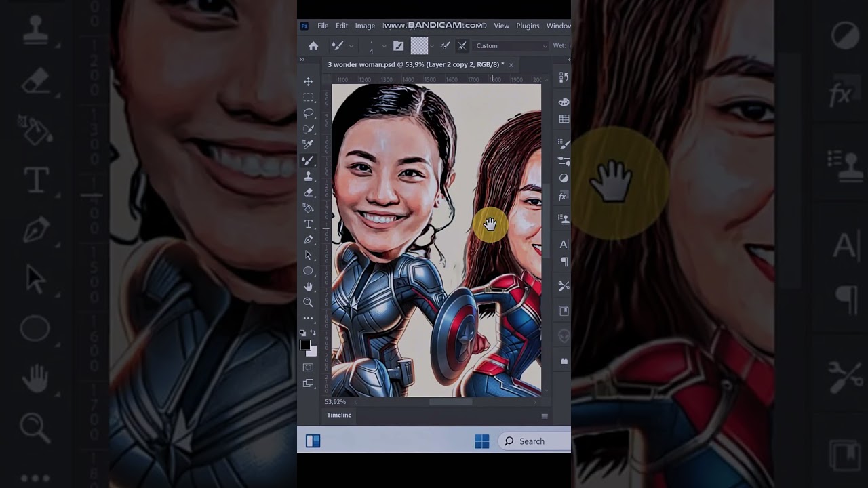This screenshot has width=868, height=488.
Task: Reset default foreground and background colors
Action: pyautogui.click(x=303, y=333)
